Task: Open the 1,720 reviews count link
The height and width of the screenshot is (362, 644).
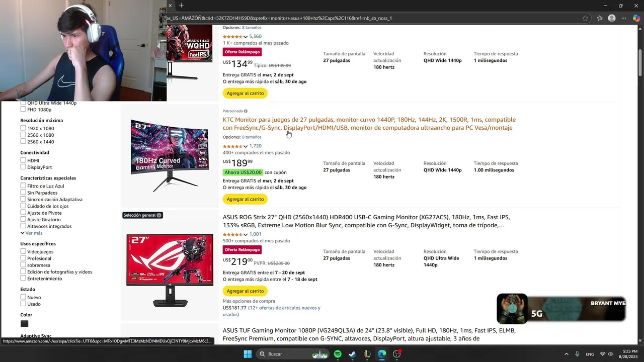Action: point(256,146)
